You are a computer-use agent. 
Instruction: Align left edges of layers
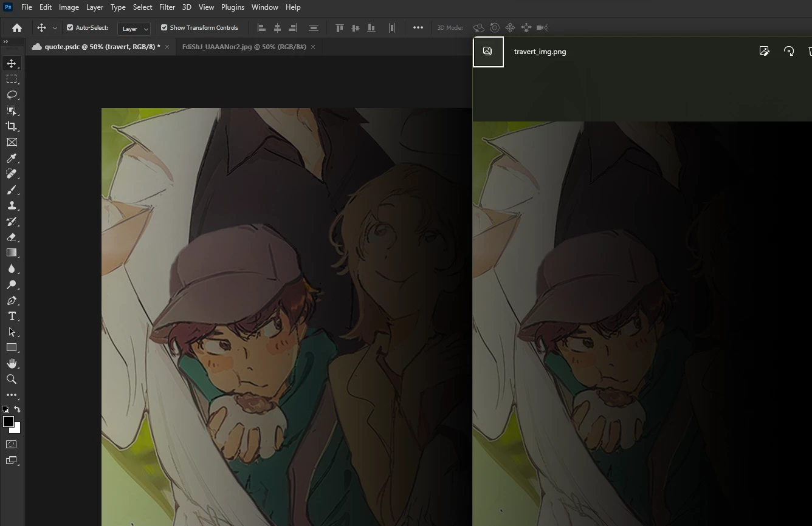point(262,28)
